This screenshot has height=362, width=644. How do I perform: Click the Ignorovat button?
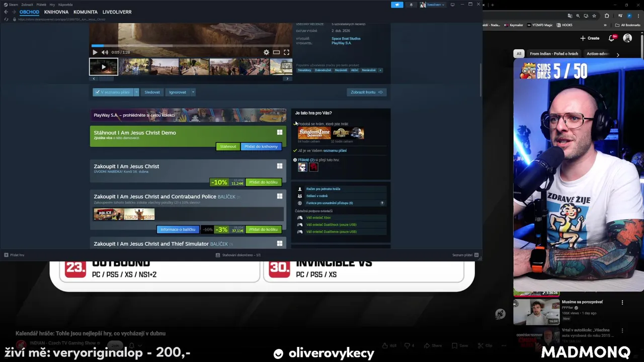(x=178, y=92)
